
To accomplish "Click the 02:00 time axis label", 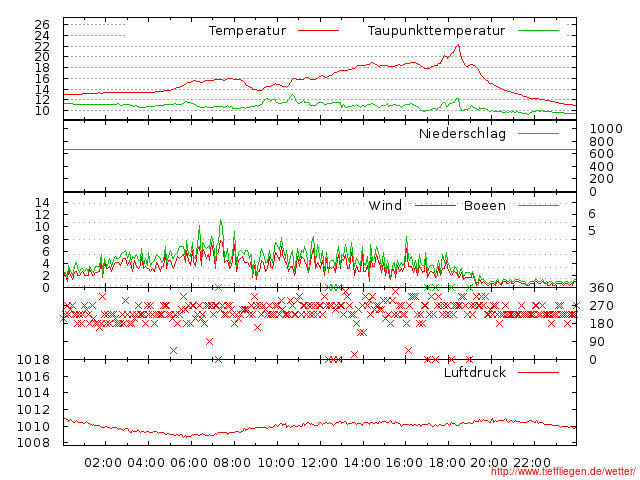I will click(x=103, y=463).
